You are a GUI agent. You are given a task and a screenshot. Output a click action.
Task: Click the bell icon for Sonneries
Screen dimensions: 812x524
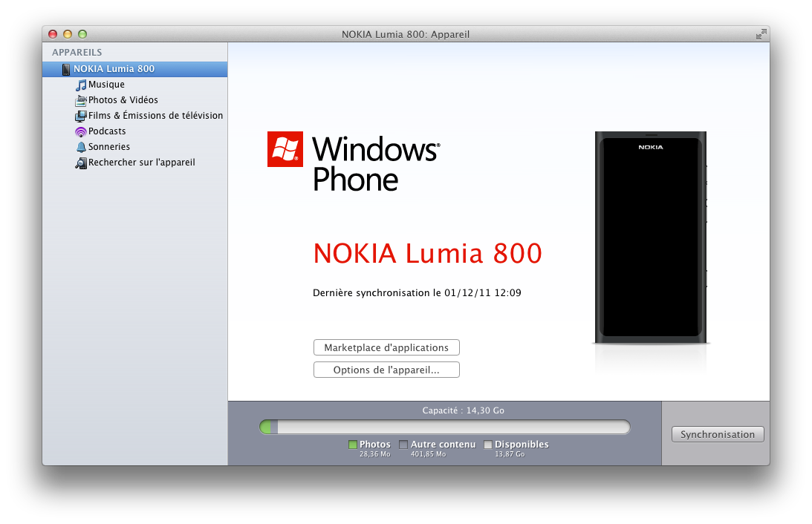[x=81, y=147]
